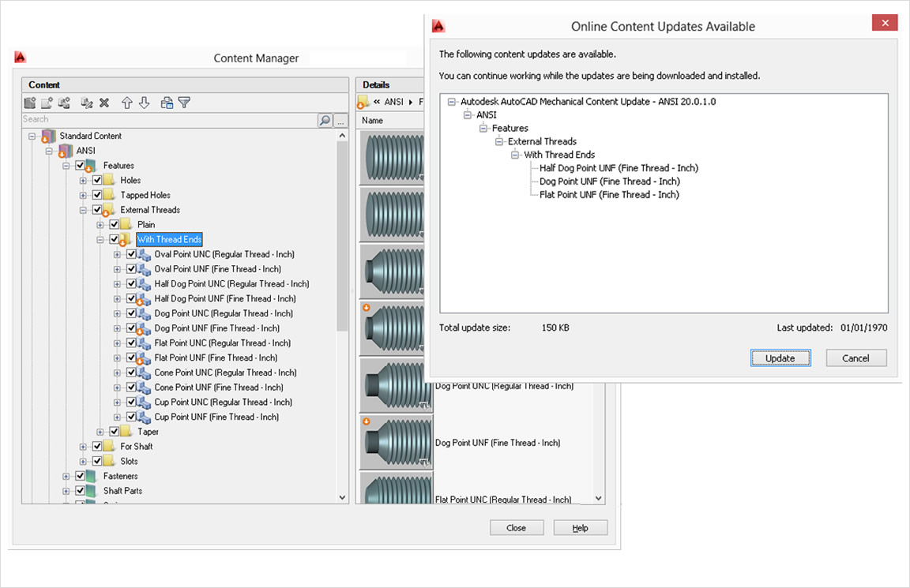This screenshot has width=910, height=588.
Task: Click the magnifier search icon
Action: tap(325, 120)
